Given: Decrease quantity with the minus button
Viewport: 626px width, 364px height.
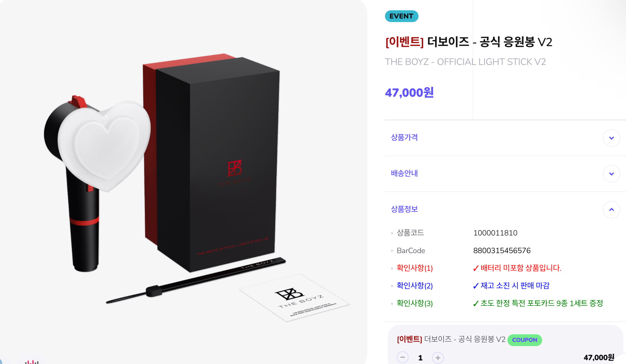Looking at the screenshot, I should pos(402,358).
